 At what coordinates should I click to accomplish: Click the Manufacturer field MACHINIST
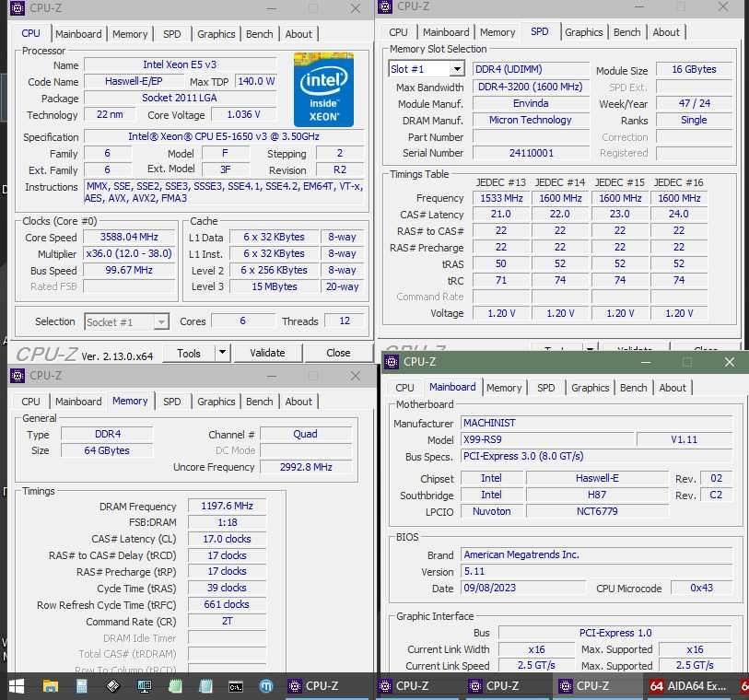point(596,423)
